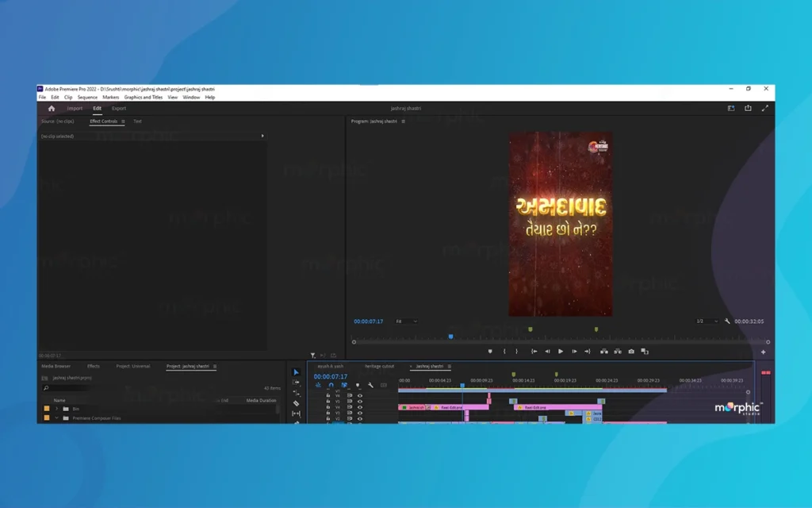
Task: Toggle captions track button in Timeline header
Action: point(384,385)
